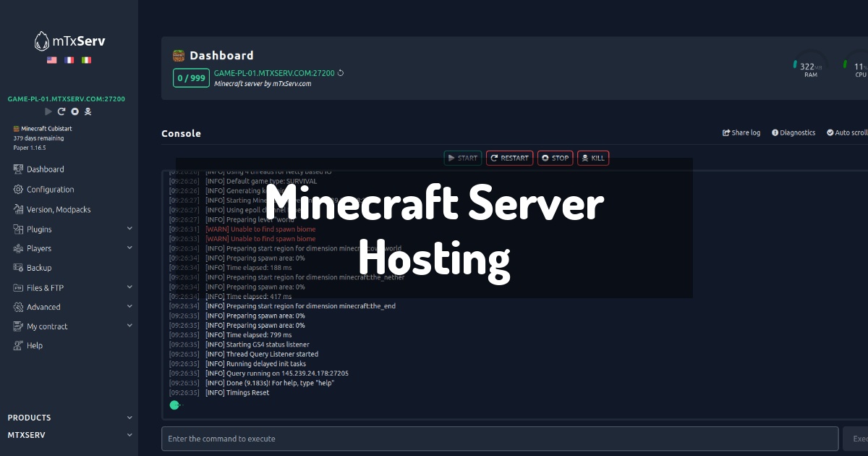
Task: Click the Backup icon in sidebar
Action: [19, 268]
